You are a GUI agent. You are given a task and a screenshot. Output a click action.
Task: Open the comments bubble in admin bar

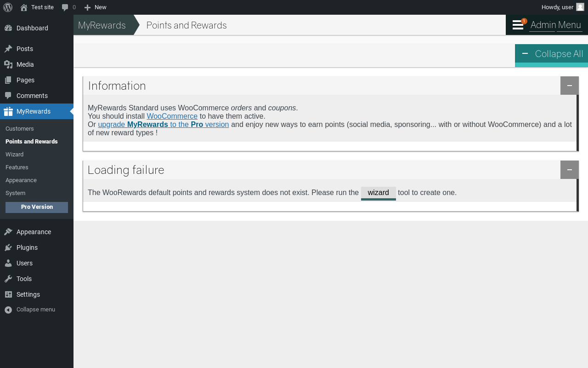point(65,7)
